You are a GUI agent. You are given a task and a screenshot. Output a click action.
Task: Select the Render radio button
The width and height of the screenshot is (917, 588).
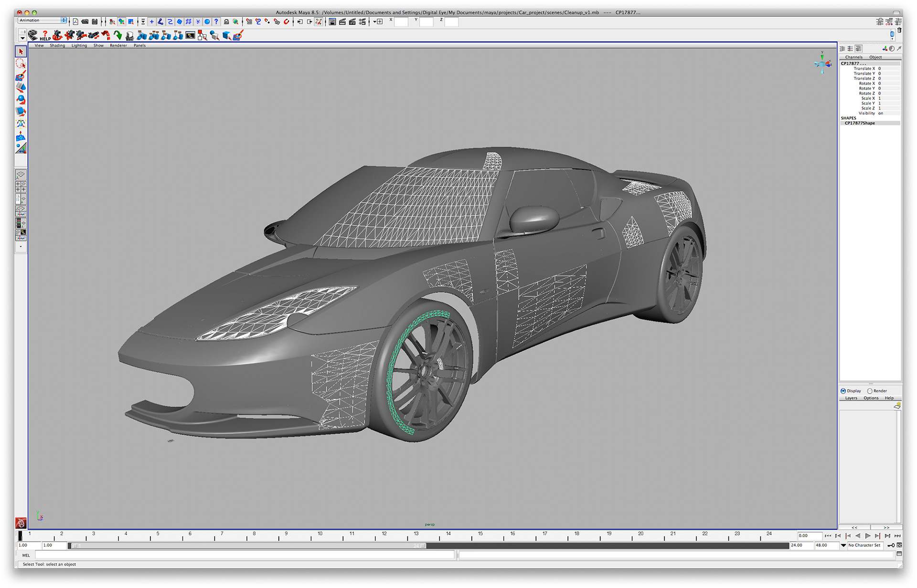(870, 391)
